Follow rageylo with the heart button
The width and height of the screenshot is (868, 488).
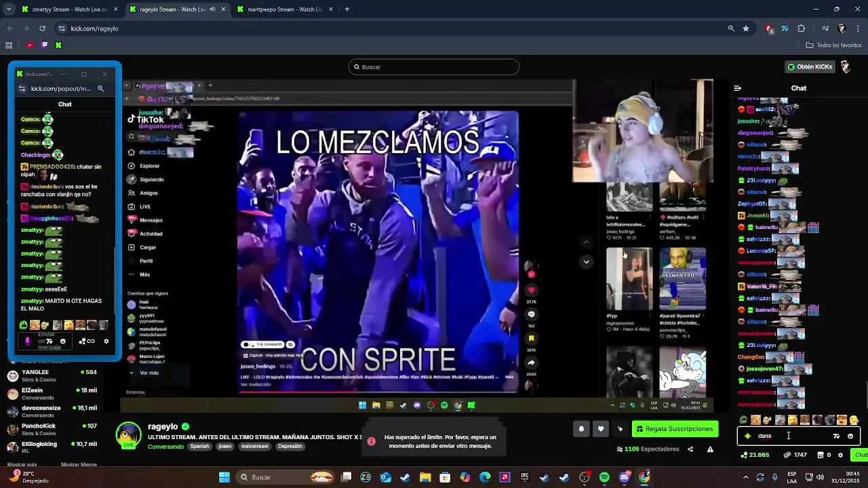[x=601, y=429]
